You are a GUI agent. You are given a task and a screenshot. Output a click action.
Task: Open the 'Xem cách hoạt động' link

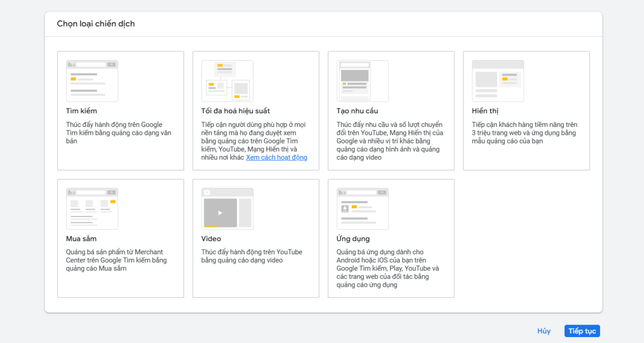[276, 157]
